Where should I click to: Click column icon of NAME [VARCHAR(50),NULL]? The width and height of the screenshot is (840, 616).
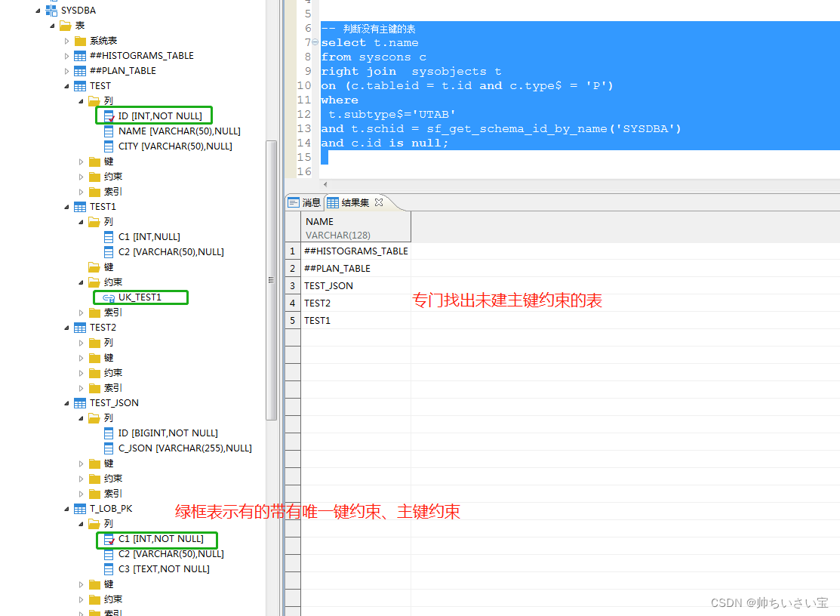[x=109, y=131]
